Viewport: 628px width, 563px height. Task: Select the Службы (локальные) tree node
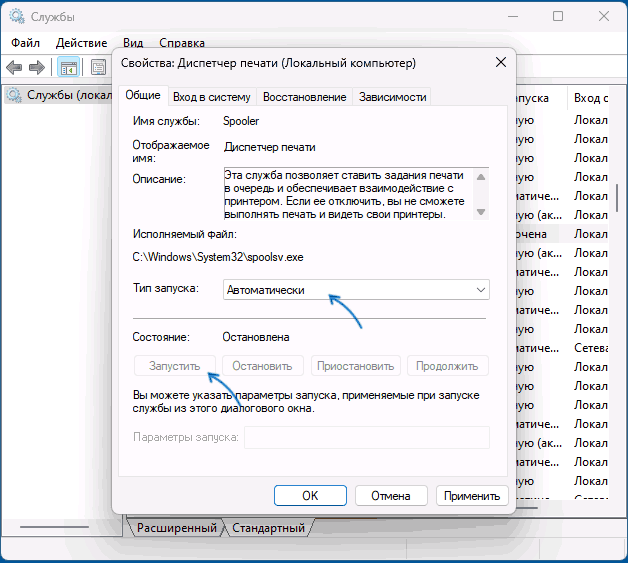click(60, 95)
